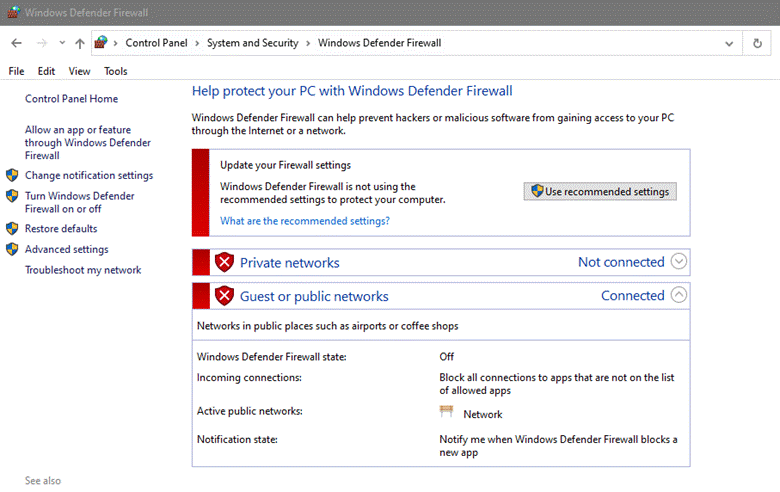The image size is (780, 492).
Task: Click Update your Firewall settings text
Action: [286, 165]
